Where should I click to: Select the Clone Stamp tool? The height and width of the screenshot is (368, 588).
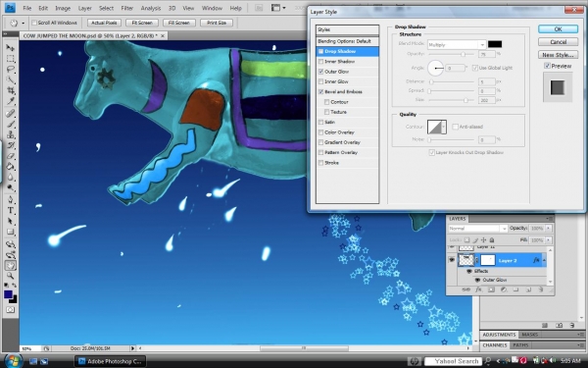pos(10,134)
